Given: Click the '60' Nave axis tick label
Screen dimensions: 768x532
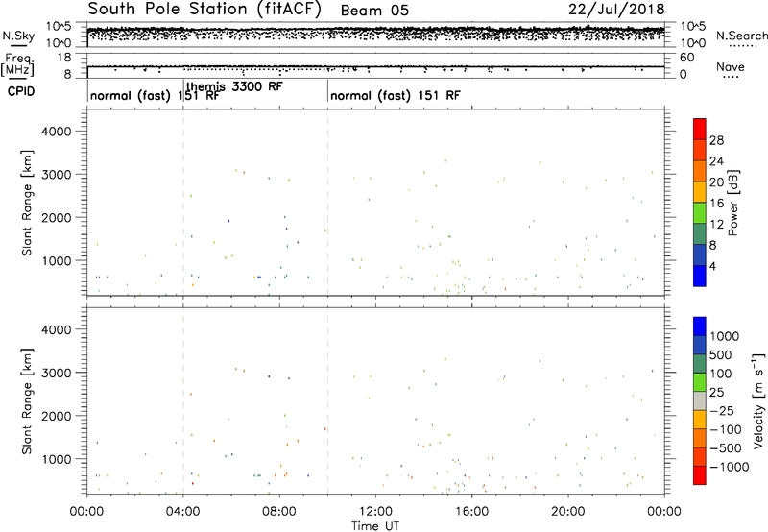Looking at the screenshot, I should [686, 58].
